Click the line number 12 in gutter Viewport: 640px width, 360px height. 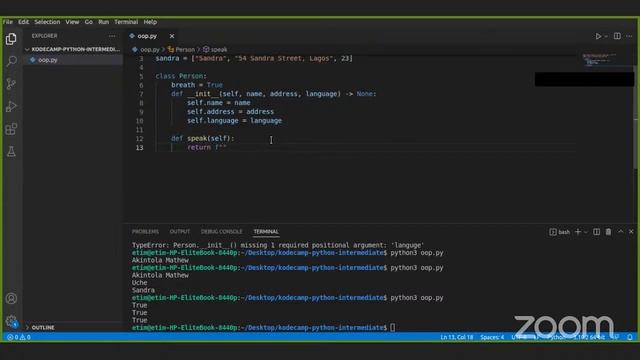140,139
